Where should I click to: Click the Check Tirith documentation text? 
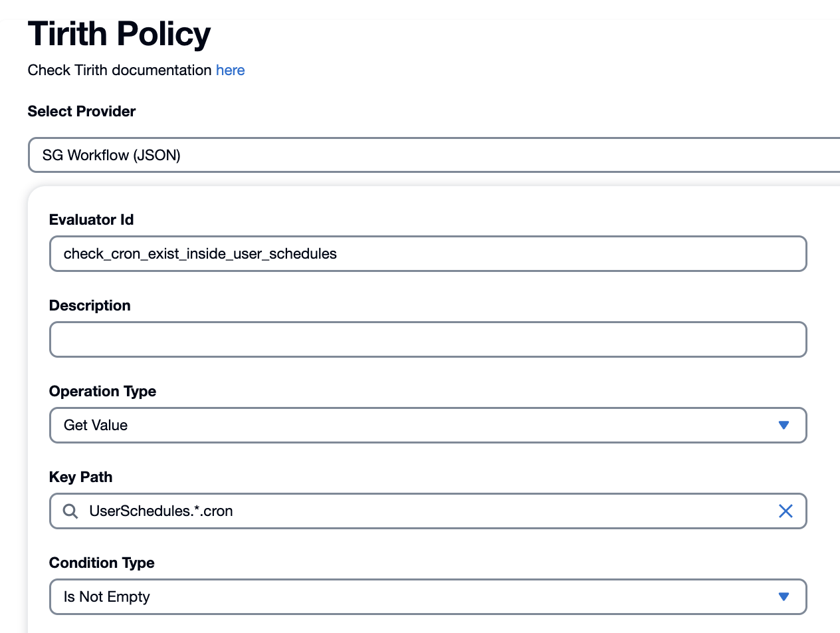[120, 70]
